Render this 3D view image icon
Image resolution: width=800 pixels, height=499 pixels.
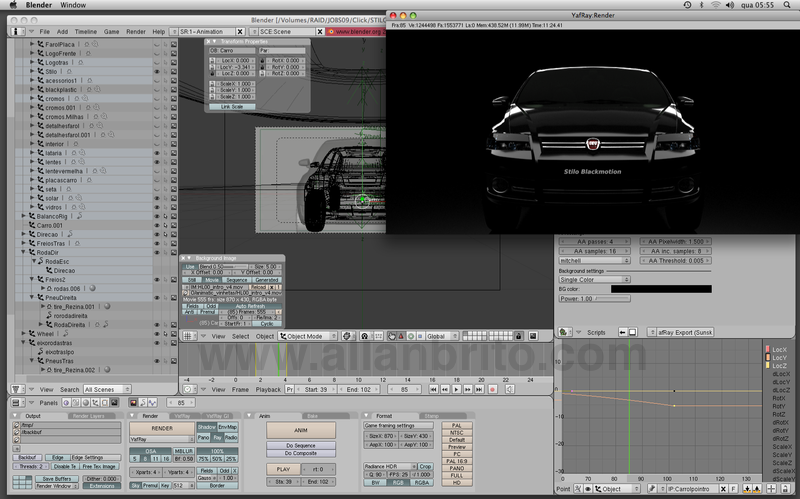(x=533, y=336)
